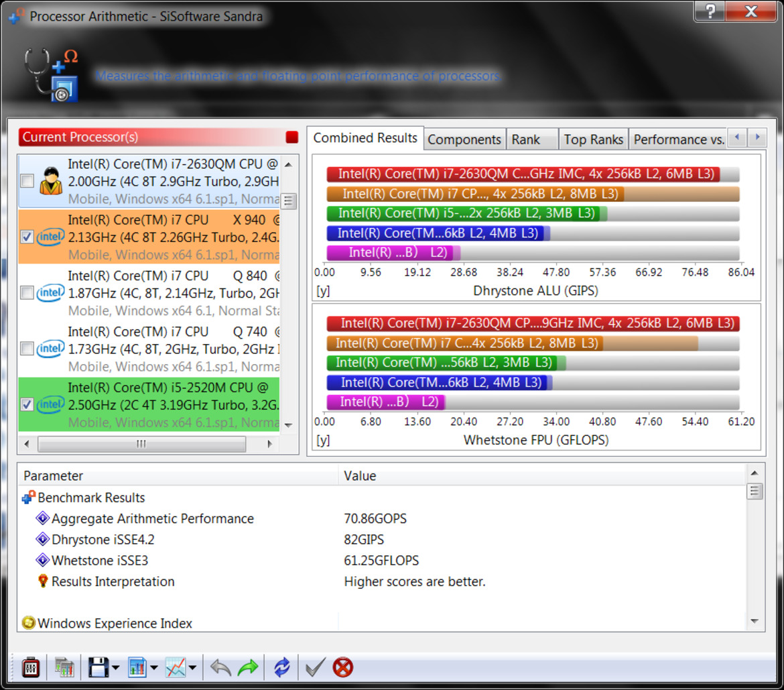Screen dimensions: 784x690
Task: Click the tab strip left scroll arrow
Action: (x=737, y=137)
